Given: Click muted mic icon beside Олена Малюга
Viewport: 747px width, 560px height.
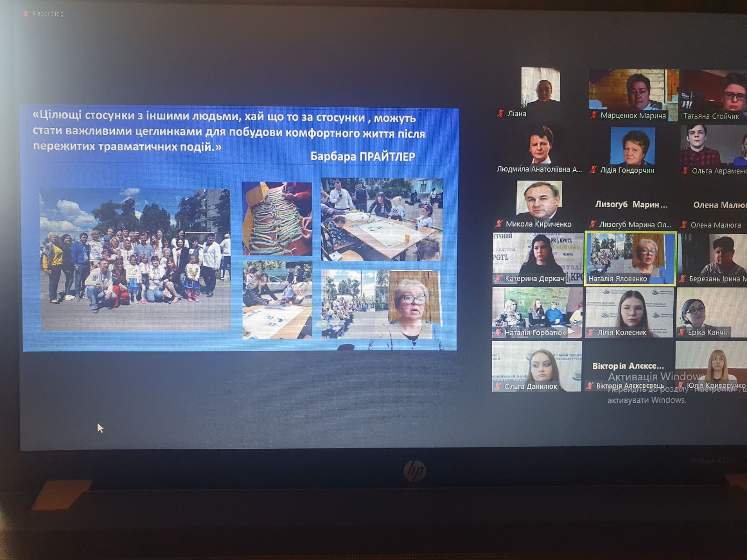Looking at the screenshot, I should 684,225.
